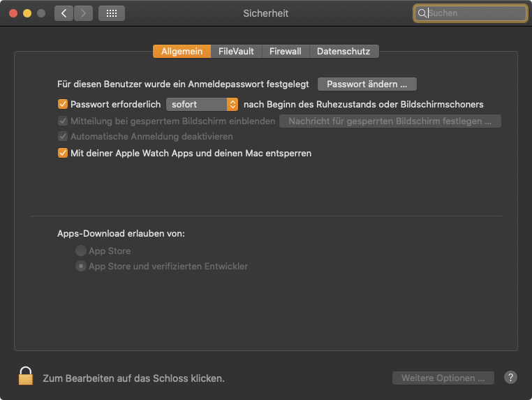Show all preferences grid icon
Screen dimensions: 532x400
(x=112, y=13)
